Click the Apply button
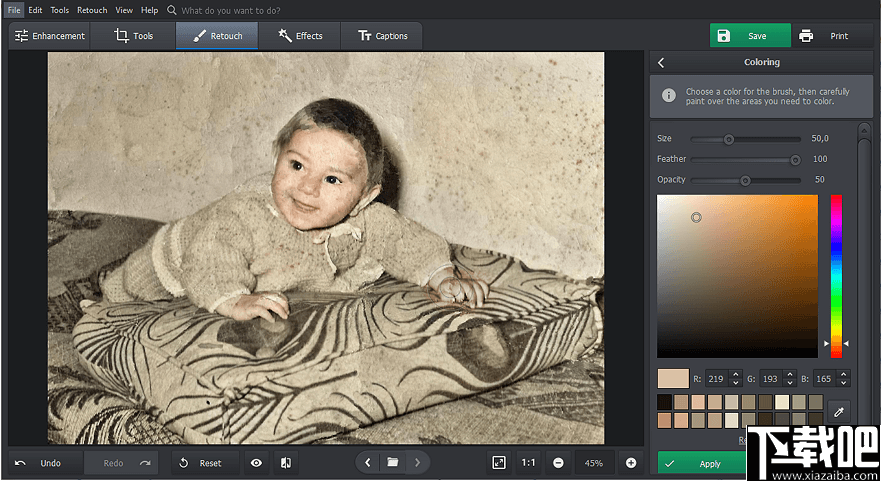 [x=702, y=464]
